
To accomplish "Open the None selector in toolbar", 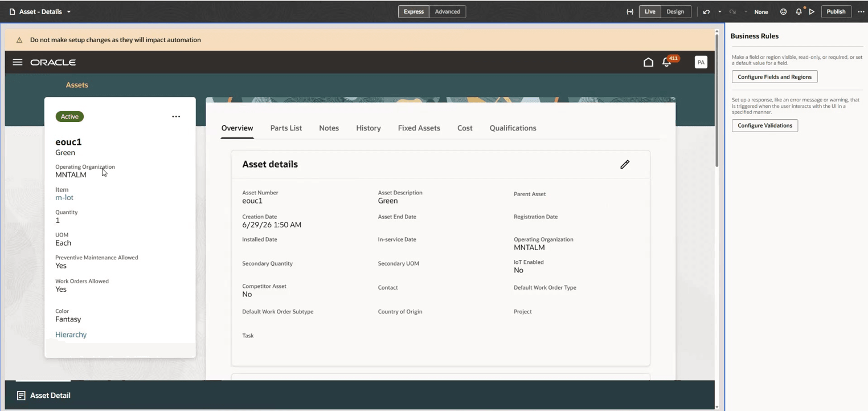I will click(761, 11).
